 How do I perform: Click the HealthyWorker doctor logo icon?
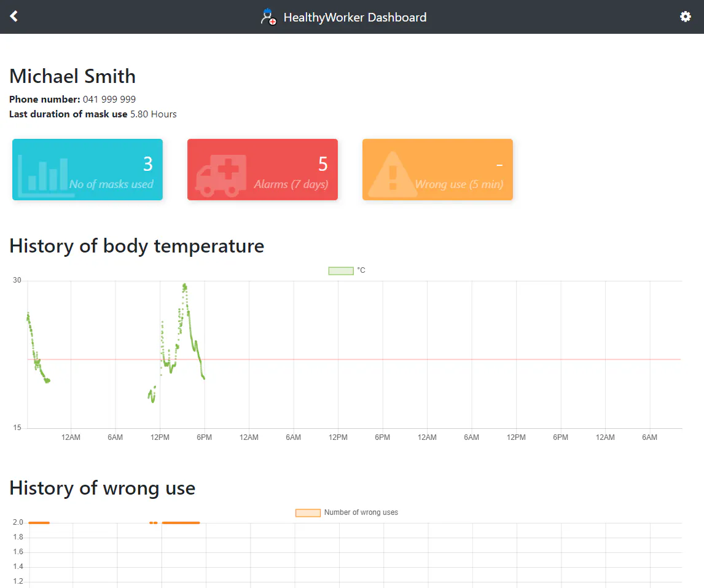(268, 17)
